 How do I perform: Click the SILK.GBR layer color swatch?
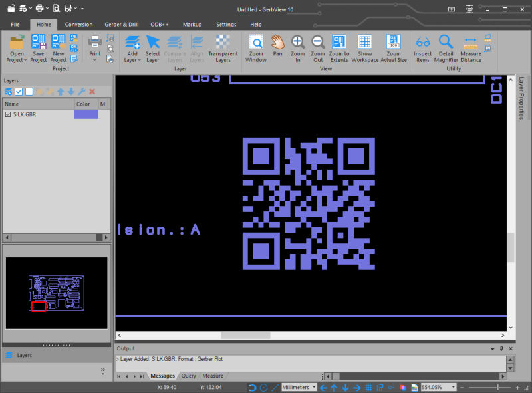[x=86, y=114]
